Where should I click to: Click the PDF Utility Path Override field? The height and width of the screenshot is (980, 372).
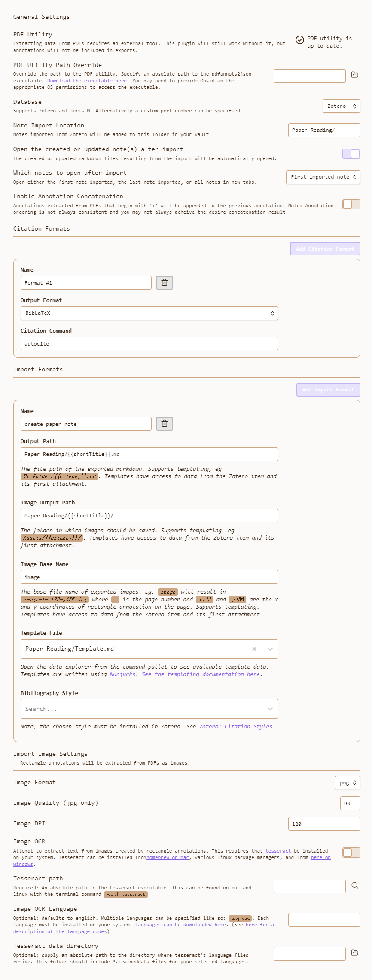pos(310,76)
